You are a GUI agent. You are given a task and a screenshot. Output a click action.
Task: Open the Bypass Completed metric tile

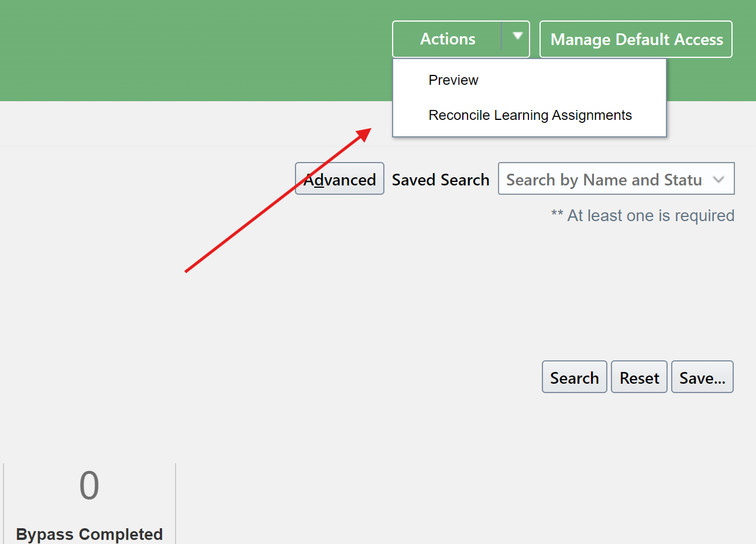click(x=89, y=503)
